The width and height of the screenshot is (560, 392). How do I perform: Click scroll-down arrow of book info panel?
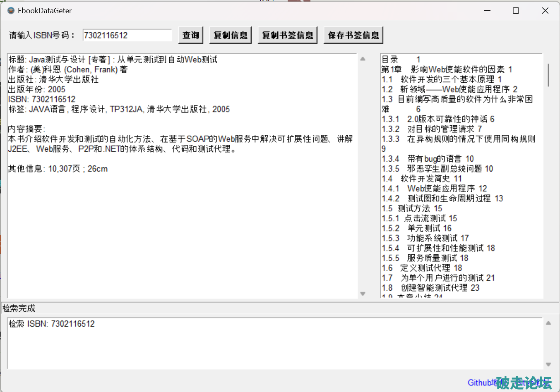tap(363, 294)
